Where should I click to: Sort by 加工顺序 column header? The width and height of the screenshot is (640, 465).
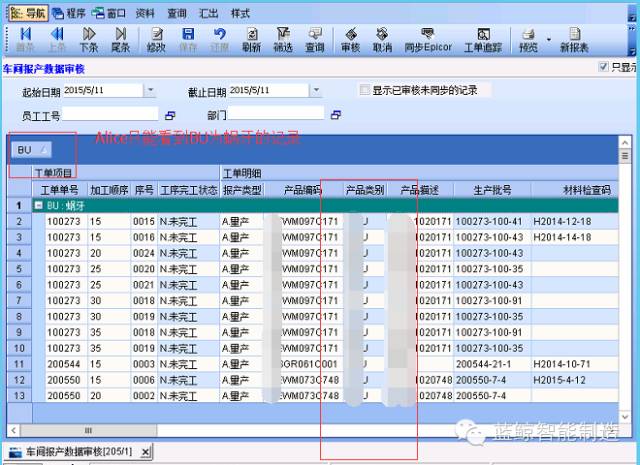(x=109, y=190)
